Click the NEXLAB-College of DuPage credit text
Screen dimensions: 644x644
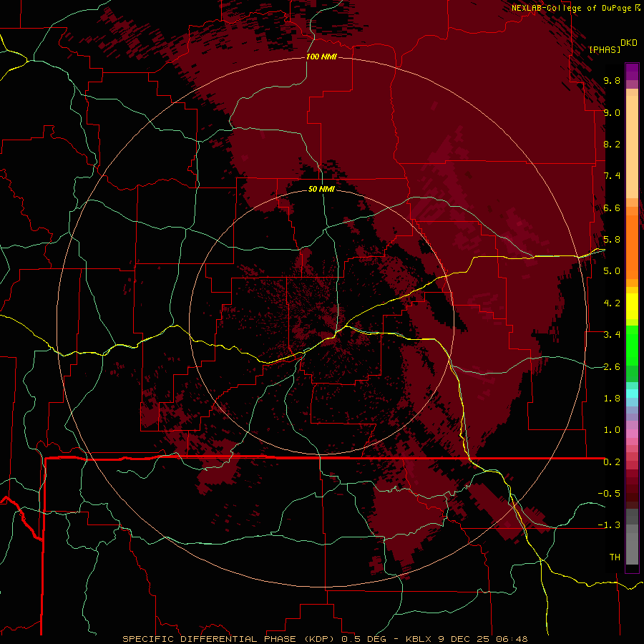point(573,8)
